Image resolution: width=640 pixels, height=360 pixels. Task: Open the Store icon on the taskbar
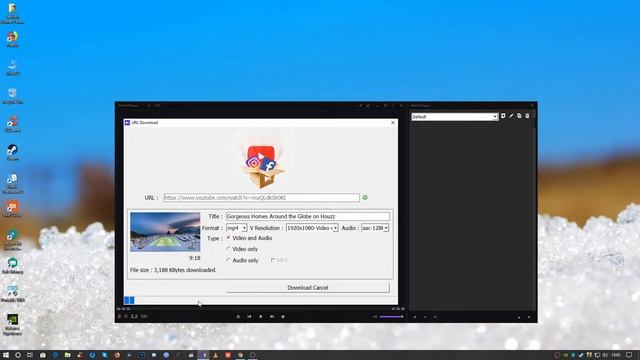42,355
